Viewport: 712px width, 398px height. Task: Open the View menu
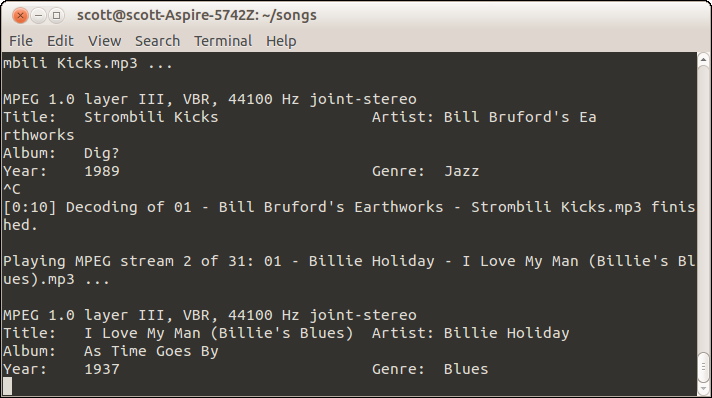[x=104, y=41]
